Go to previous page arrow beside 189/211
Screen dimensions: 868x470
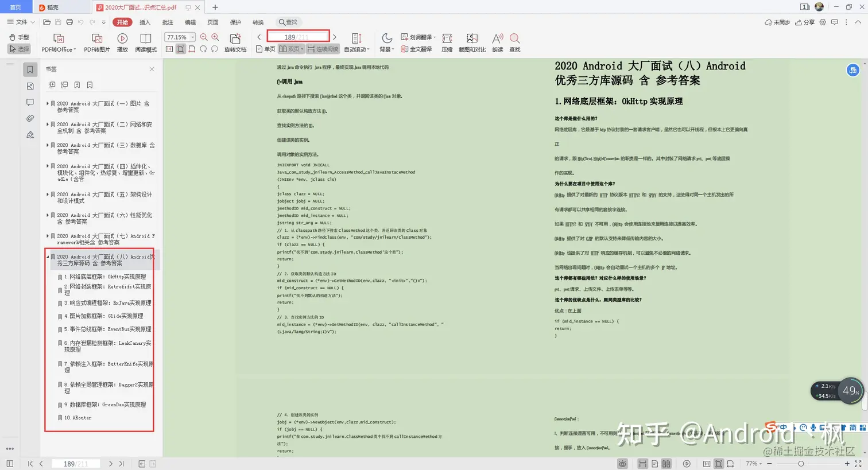[x=259, y=37]
